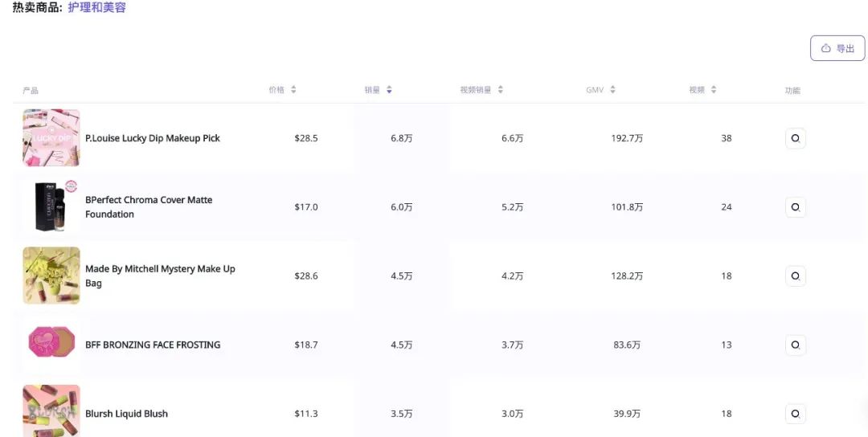Viewport: 868px width, 437px height.
Task: Select Blursh Liquid Blush product name
Action: [x=126, y=414]
